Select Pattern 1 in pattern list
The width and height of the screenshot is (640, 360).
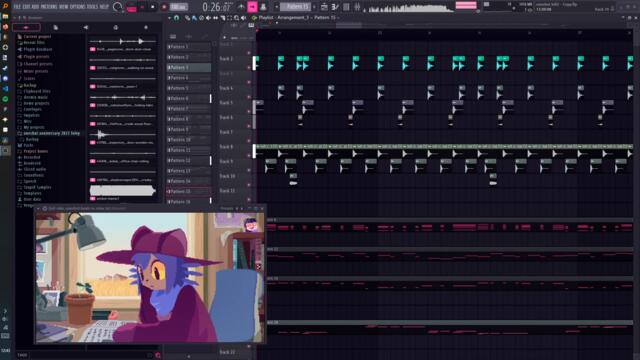click(x=189, y=47)
